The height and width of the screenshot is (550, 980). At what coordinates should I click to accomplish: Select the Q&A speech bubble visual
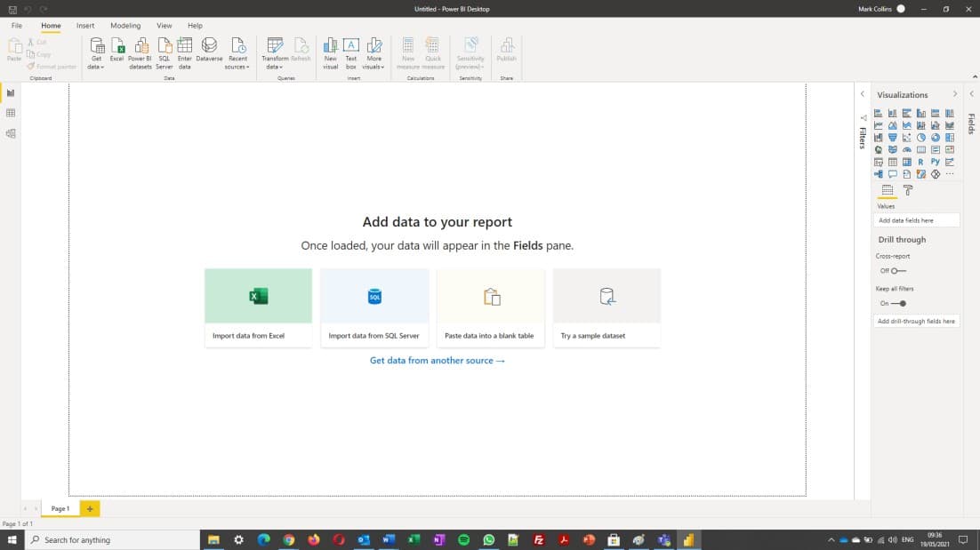pyautogui.click(x=893, y=174)
